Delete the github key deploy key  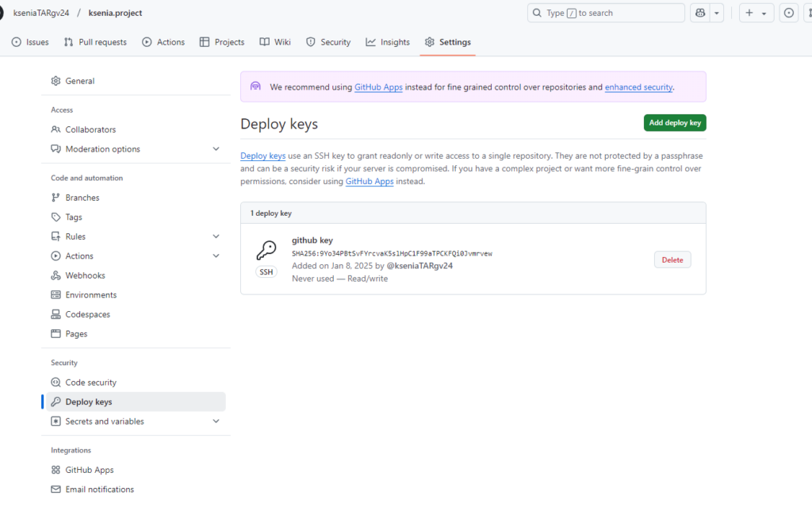(x=672, y=260)
